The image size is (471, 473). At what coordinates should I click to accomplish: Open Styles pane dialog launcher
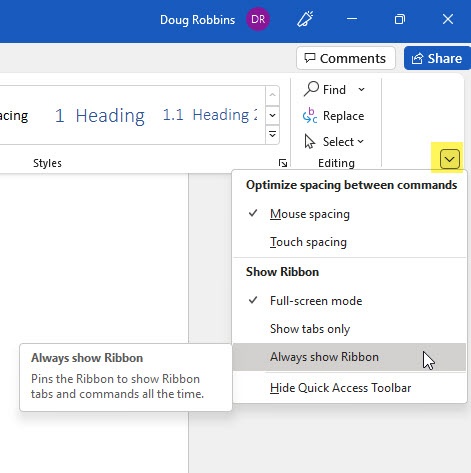point(283,163)
